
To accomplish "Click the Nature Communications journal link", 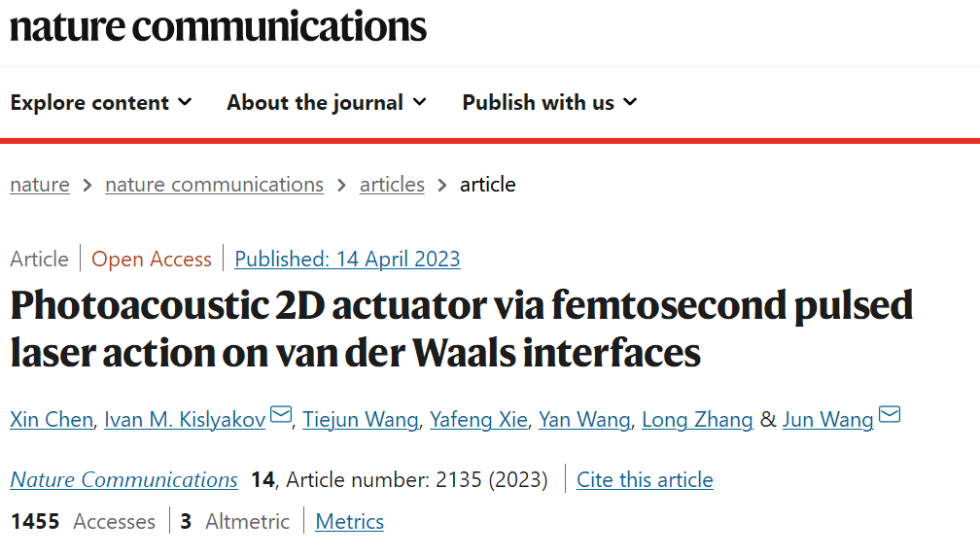I will tap(123, 479).
